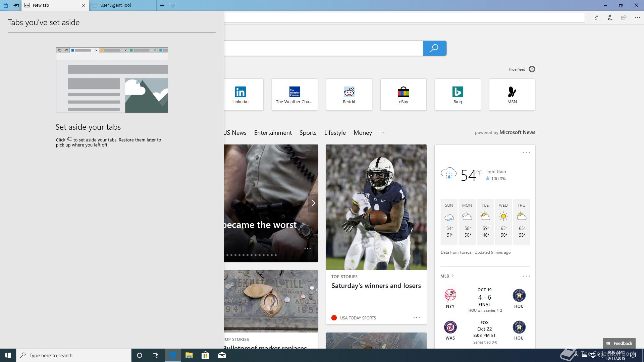644x362 pixels.
Task: Click Data from Foreca text
Action: coord(456,252)
